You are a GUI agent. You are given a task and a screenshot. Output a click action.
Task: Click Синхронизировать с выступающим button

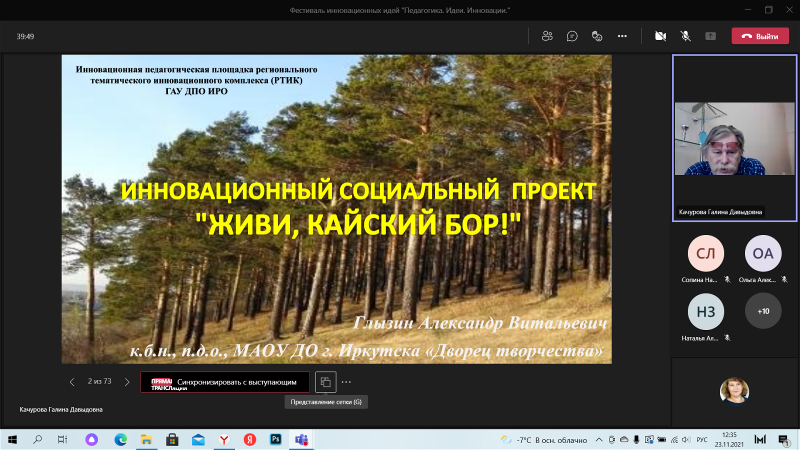point(225,382)
